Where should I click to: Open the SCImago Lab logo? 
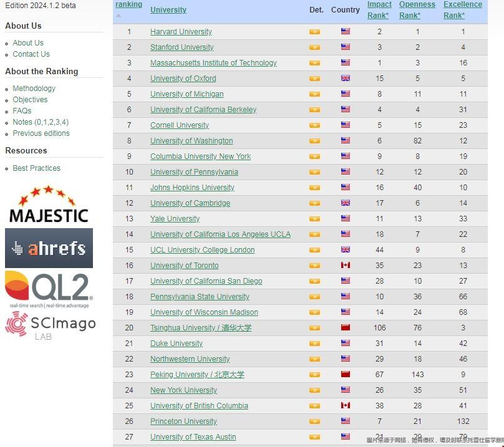(50, 325)
